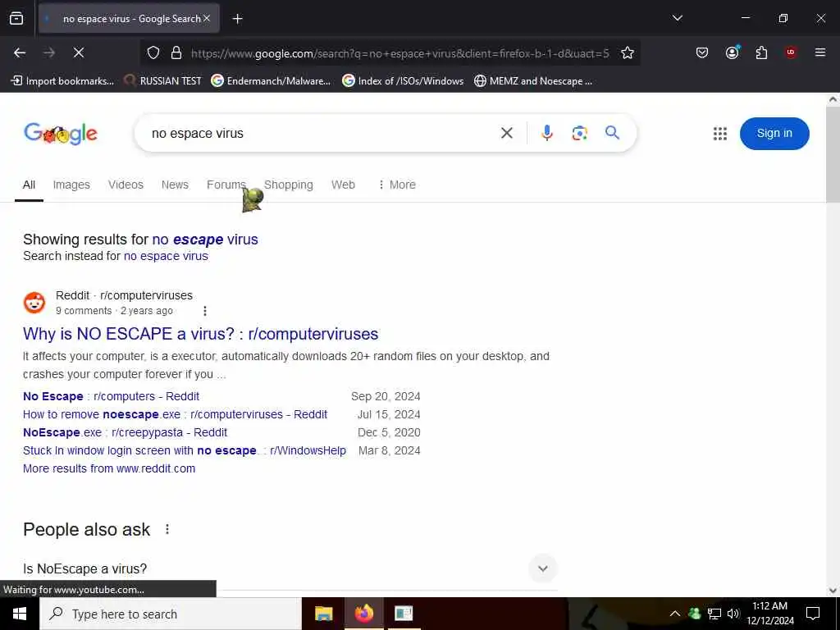Image resolution: width=840 pixels, height=630 pixels.
Task: Open the Firefox account icon
Action: point(732,52)
